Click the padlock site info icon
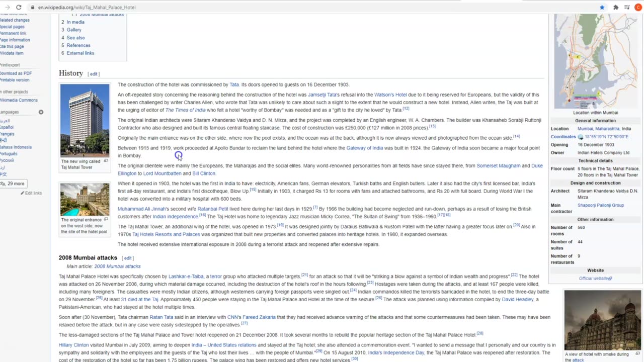The image size is (644, 362). [x=33, y=8]
